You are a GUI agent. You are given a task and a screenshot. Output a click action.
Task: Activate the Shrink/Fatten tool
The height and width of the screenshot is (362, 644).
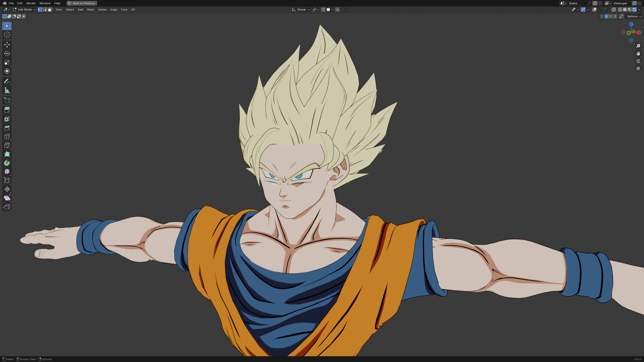pos(7,189)
